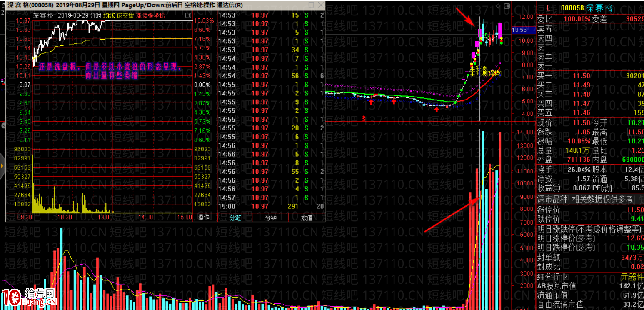Click the red S marker under the K-line chart

pyautogui.click(x=364, y=118)
